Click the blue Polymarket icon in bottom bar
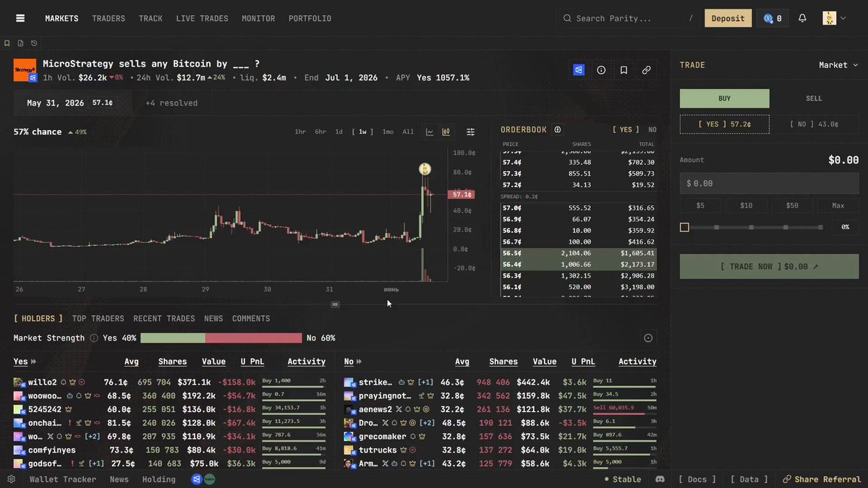 pyautogui.click(x=196, y=479)
